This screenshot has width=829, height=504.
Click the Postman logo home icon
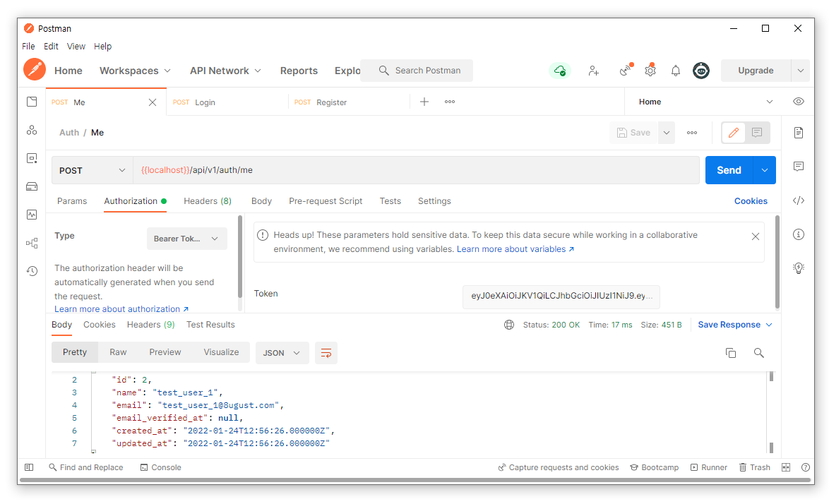click(x=35, y=70)
